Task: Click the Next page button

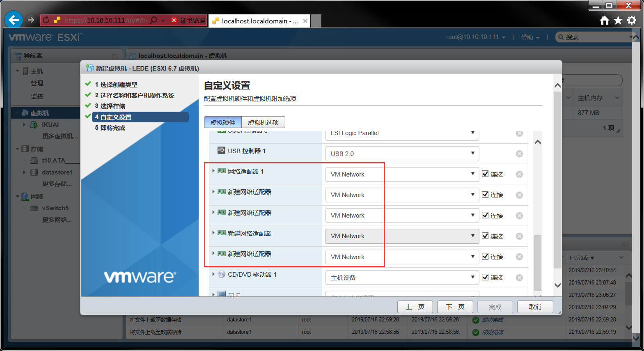Action: [x=455, y=307]
